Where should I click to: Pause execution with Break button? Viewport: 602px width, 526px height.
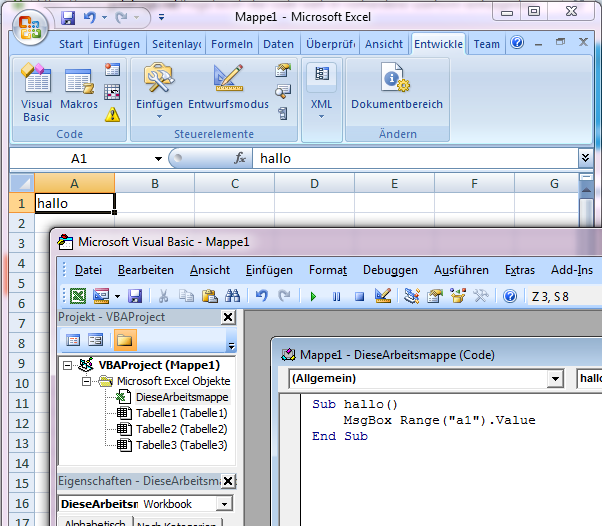click(336, 296)
